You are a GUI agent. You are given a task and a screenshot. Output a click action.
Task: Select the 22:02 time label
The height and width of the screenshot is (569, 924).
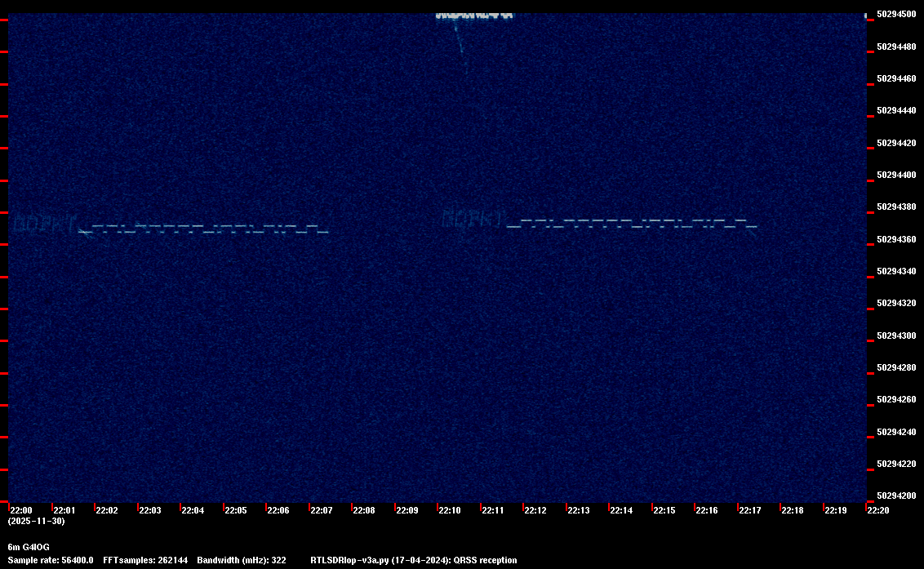pos(107,510)
